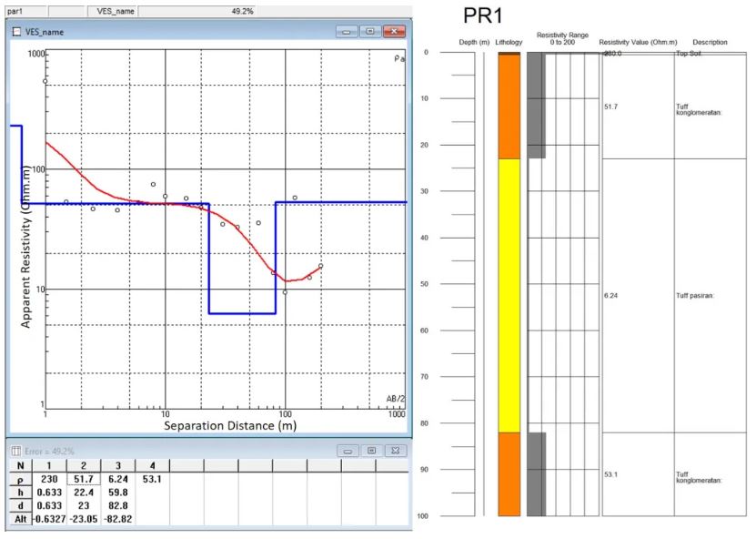Viewport: 756px width, 539px height.
Task: Select column header 4 in the layer table
Action: 152,465
